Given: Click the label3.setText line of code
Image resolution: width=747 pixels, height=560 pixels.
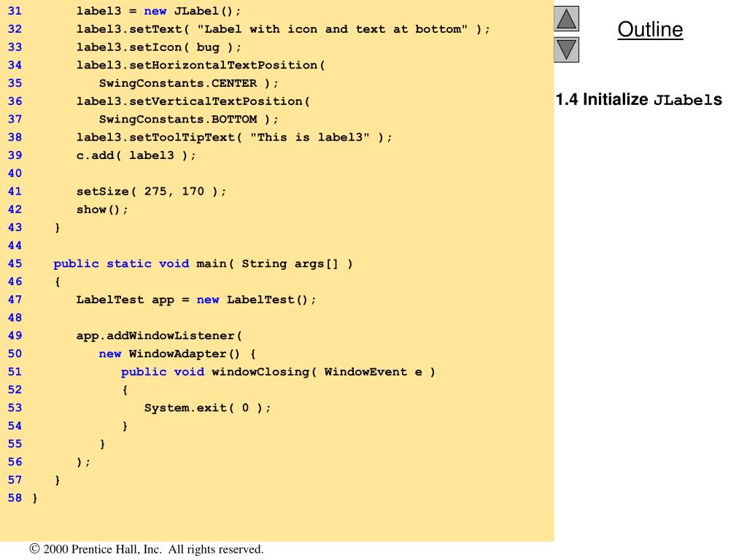Looking at the screenshot, I should (x=283, y=29).
